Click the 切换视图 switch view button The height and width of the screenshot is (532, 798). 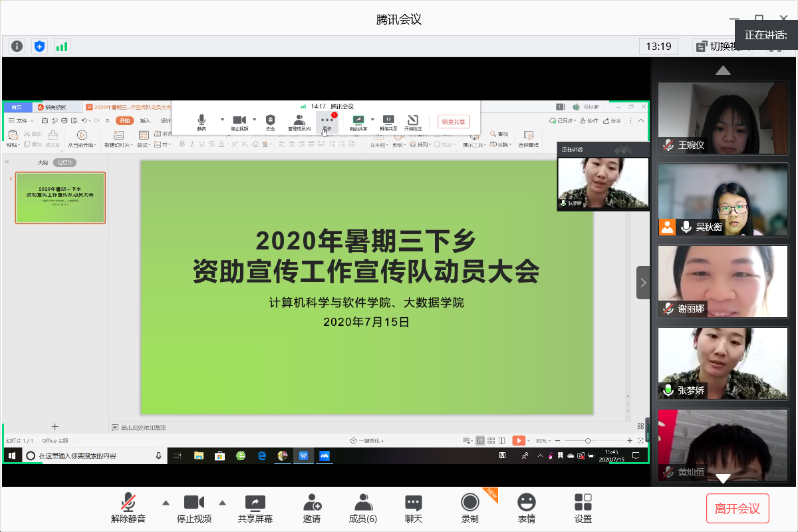click(722, 47)
